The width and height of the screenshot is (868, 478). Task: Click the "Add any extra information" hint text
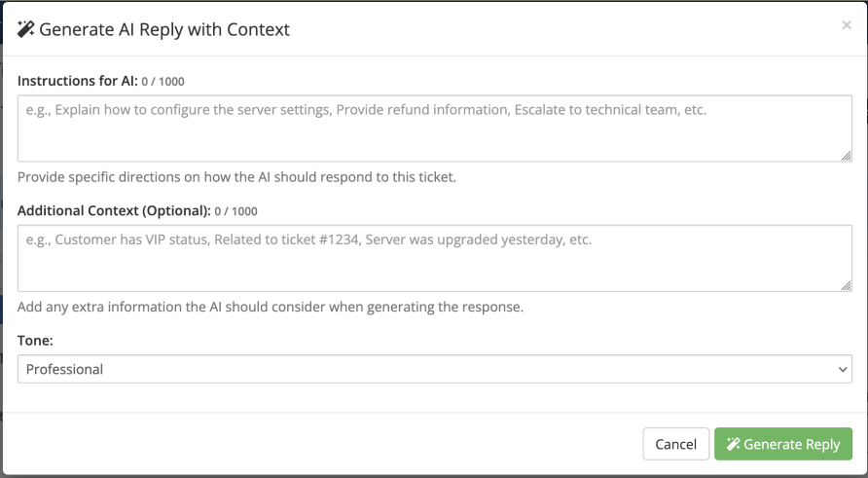click(x=271, y=307)
